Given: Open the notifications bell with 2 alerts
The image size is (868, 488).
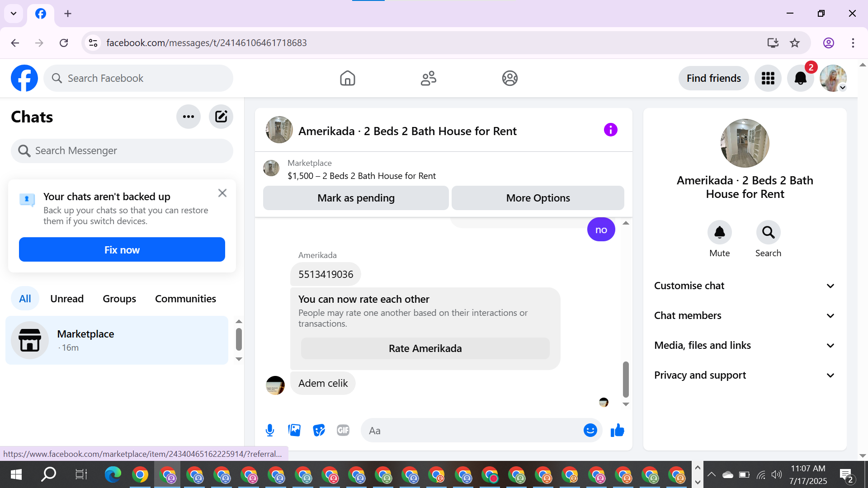Looking at the screenshot, I should click(x=800, y=78).
